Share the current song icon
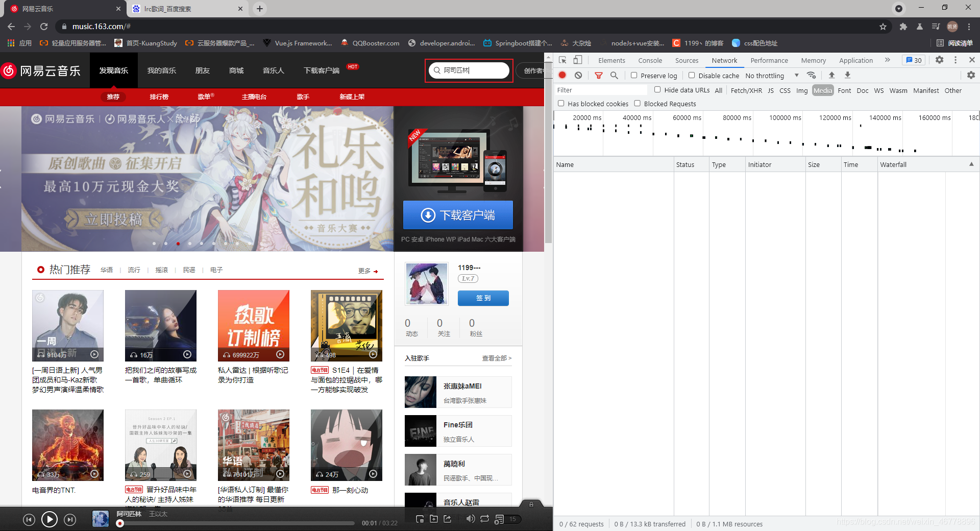This screenshot has height=531, width=980. (448, 519)
